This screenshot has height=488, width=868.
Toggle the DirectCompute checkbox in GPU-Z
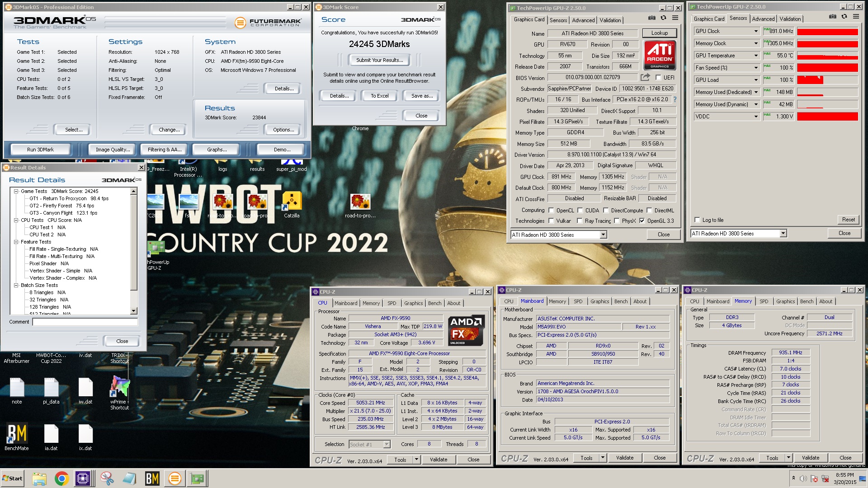tap(606, 211)
